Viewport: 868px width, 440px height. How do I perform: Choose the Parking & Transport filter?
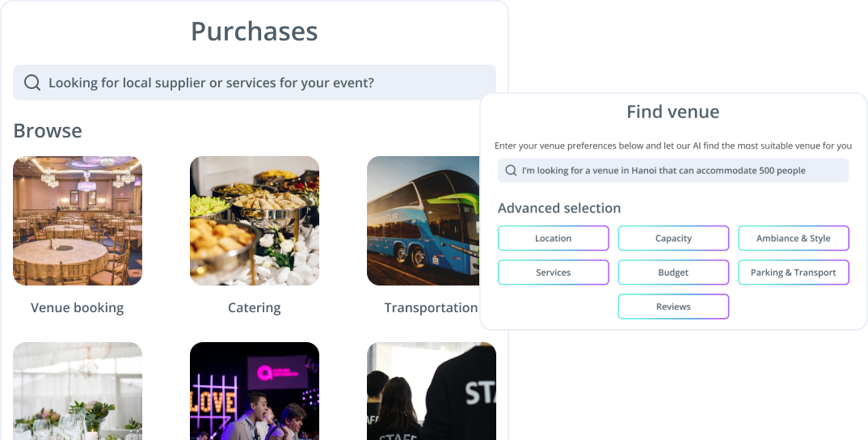click(x=793, y=273)
